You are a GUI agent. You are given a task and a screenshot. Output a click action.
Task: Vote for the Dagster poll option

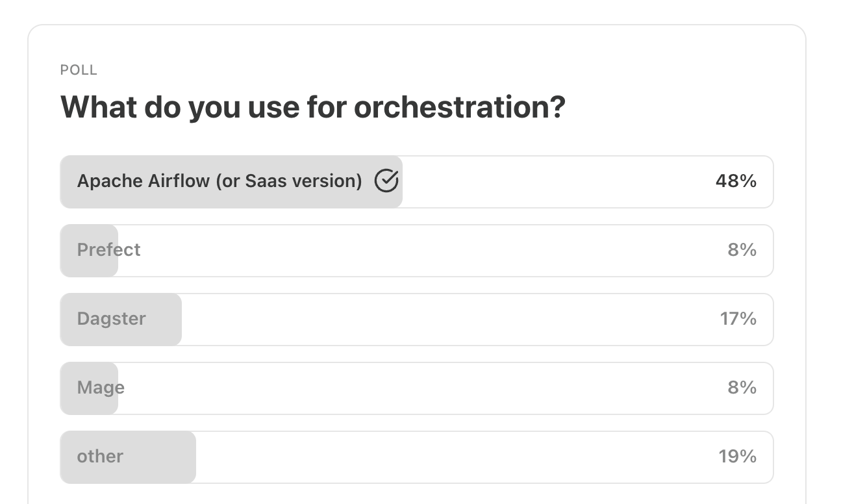click(x=416, y=320)
